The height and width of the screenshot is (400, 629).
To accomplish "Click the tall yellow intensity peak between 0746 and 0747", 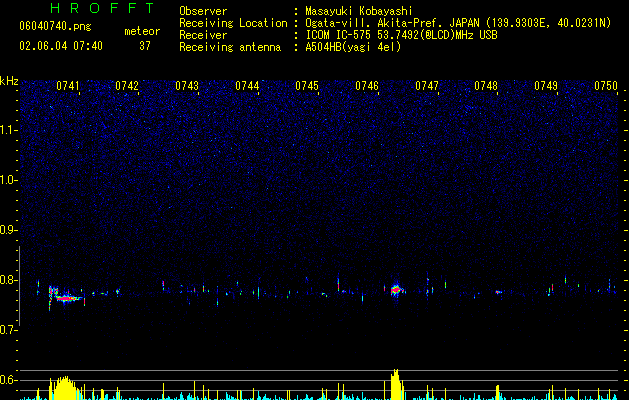I will pyautogui.click(x=396, y=384).
